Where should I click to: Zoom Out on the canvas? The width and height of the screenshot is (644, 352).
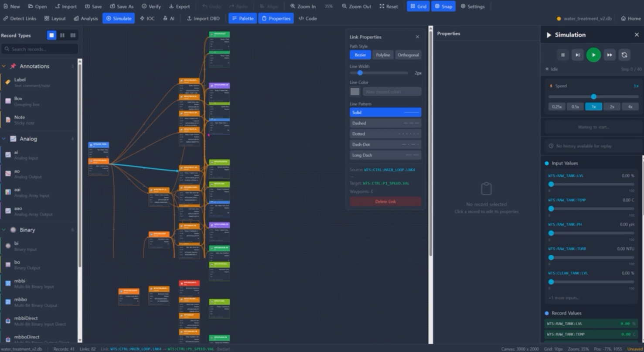click(x=357, y=7)
